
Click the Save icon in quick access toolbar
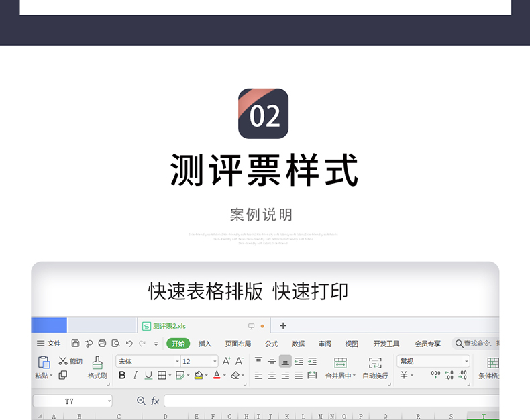coord(75,344)
